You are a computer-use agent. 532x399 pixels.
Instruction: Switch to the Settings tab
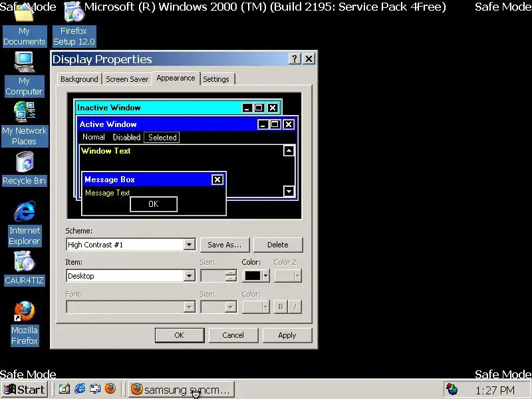[x=216, y=79]
